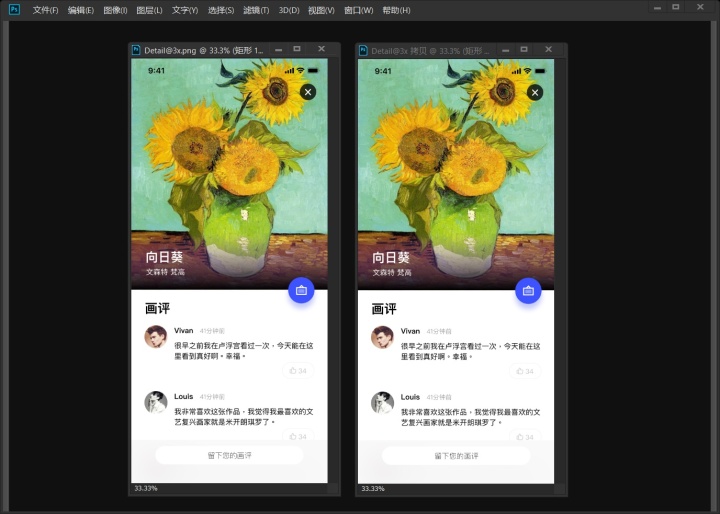Click the 33.33% zoom field of Detail@3x 拷贝 window

(373, 489)
